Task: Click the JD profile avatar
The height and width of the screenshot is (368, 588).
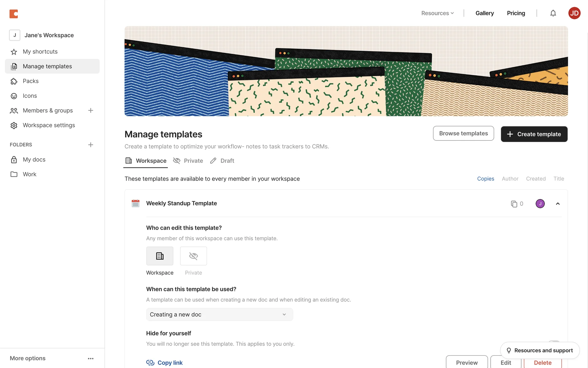Action: (574, 13)
